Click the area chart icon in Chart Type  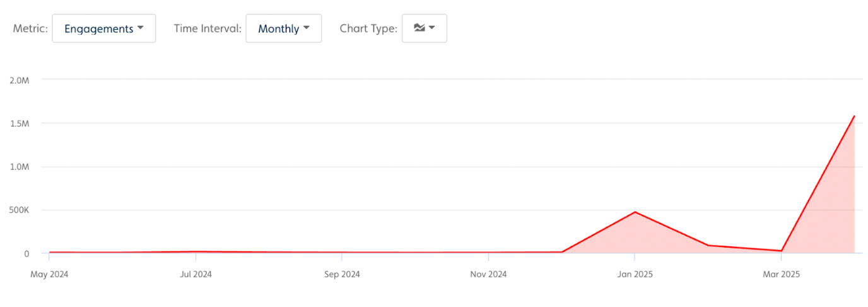pyautogui.click(x=419, y=28)
